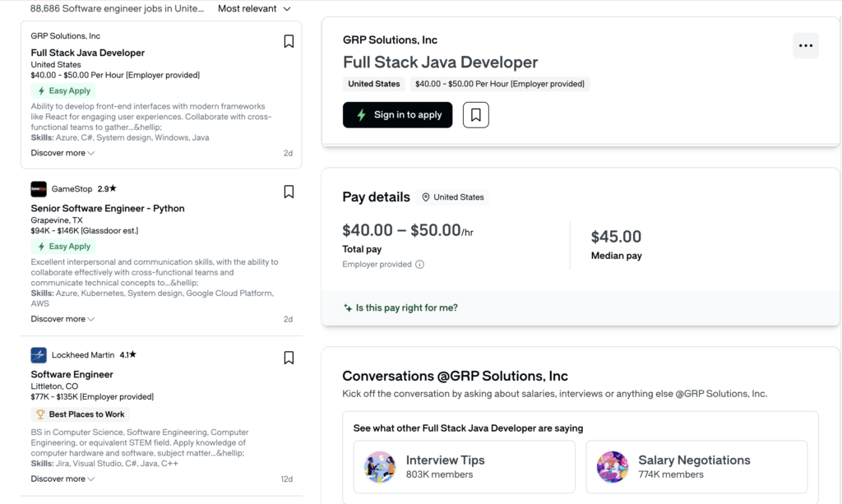Click the Interview Tips illustration
This screenshot has height=504, width=842.
pos(380,466)
